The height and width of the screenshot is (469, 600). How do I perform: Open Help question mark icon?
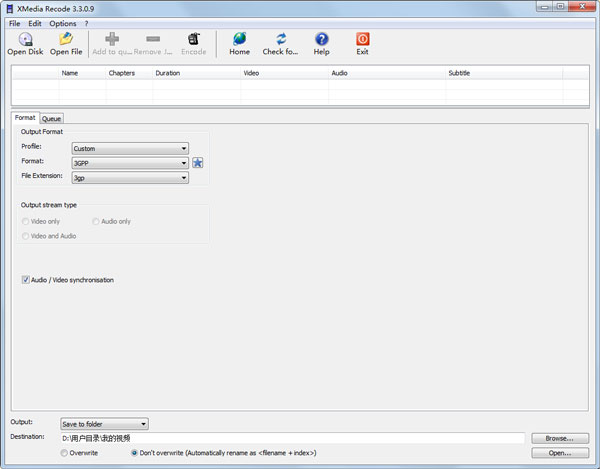click(321, 39)
